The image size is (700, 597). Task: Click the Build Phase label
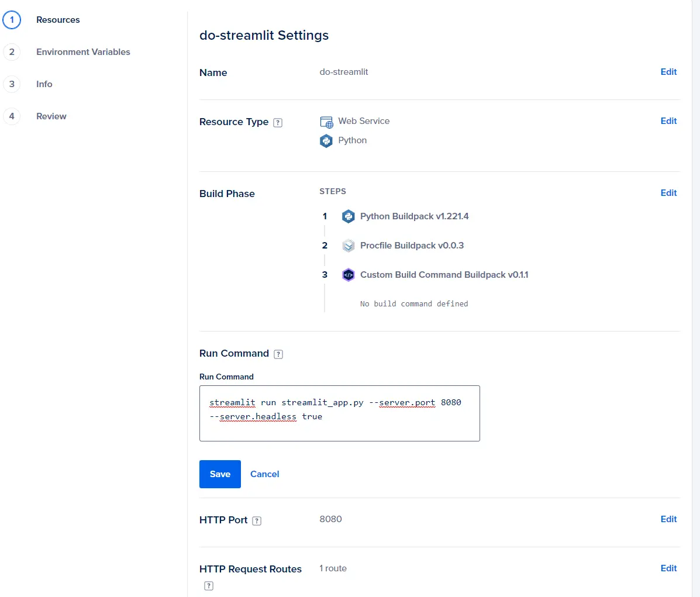[x=227, y=194]
